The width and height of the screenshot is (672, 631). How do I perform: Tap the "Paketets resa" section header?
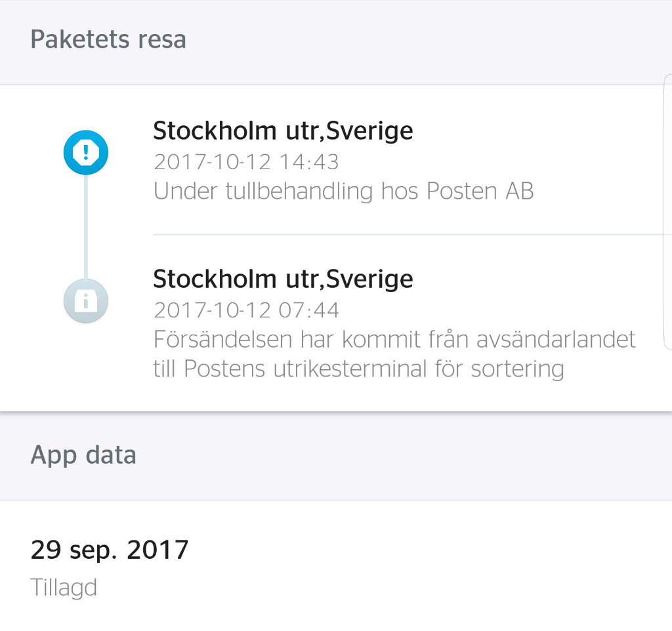coord(108,39)
